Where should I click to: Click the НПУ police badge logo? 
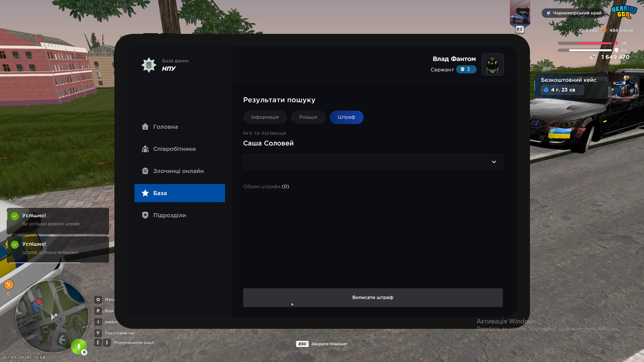click(148, 65)
